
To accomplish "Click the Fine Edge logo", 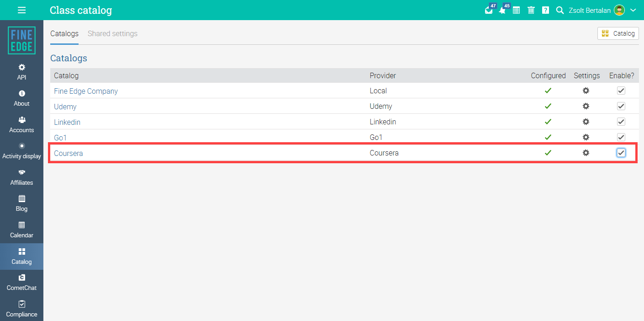I will (x=21, y=40).
